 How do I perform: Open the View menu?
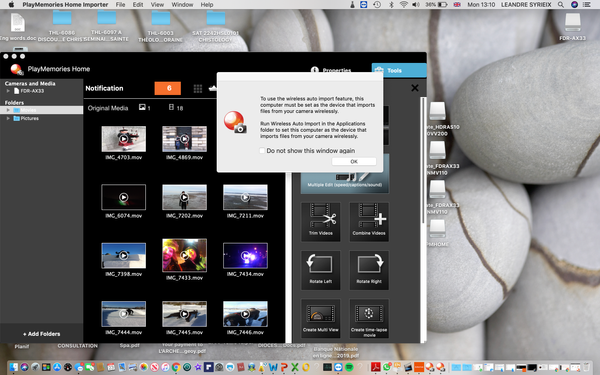click(x=157, y=5)
